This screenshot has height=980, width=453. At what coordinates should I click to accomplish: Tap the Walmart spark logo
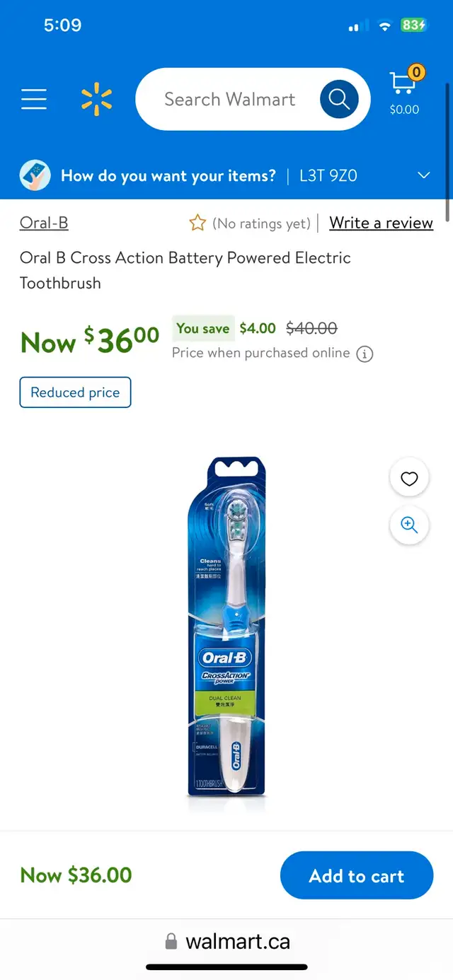pyautogui.click(x=96, y=99)
